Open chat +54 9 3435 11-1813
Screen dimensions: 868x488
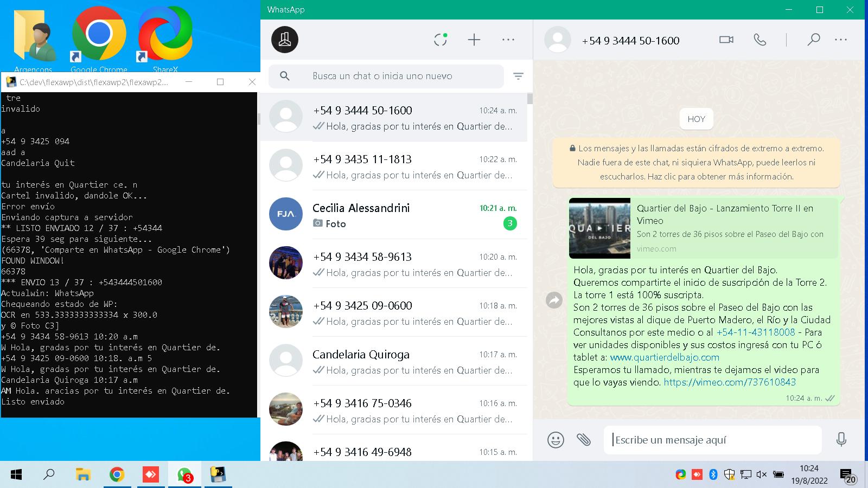[394, 166]
